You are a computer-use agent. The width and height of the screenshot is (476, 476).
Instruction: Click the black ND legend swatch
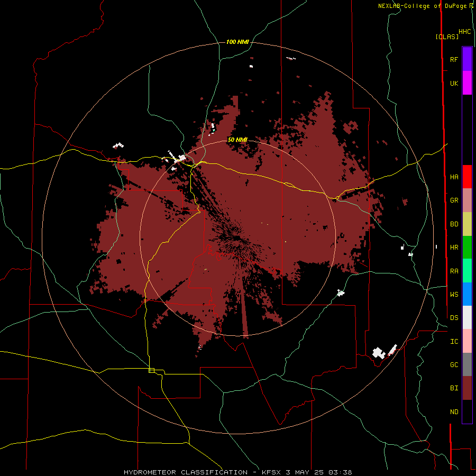point(467,411)
